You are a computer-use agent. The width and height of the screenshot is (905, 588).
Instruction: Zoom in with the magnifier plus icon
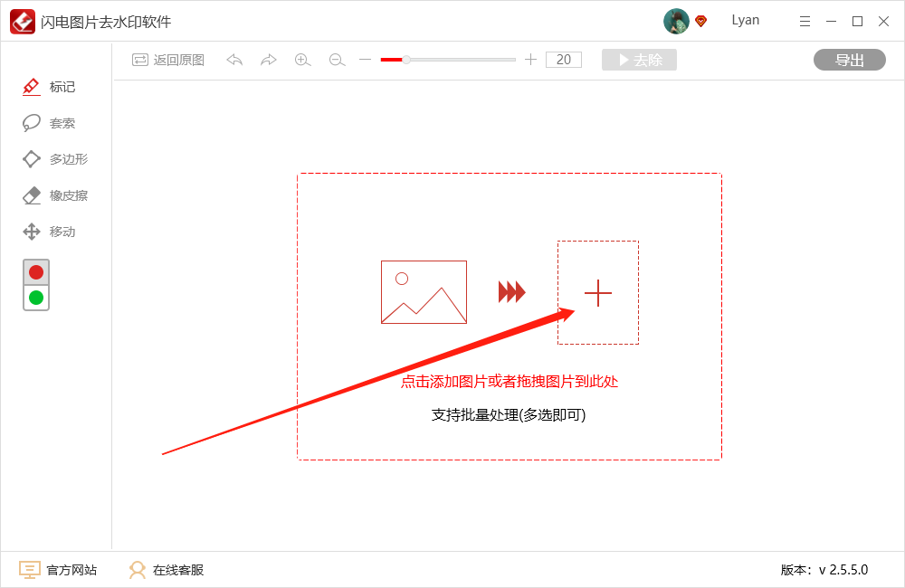302,60
